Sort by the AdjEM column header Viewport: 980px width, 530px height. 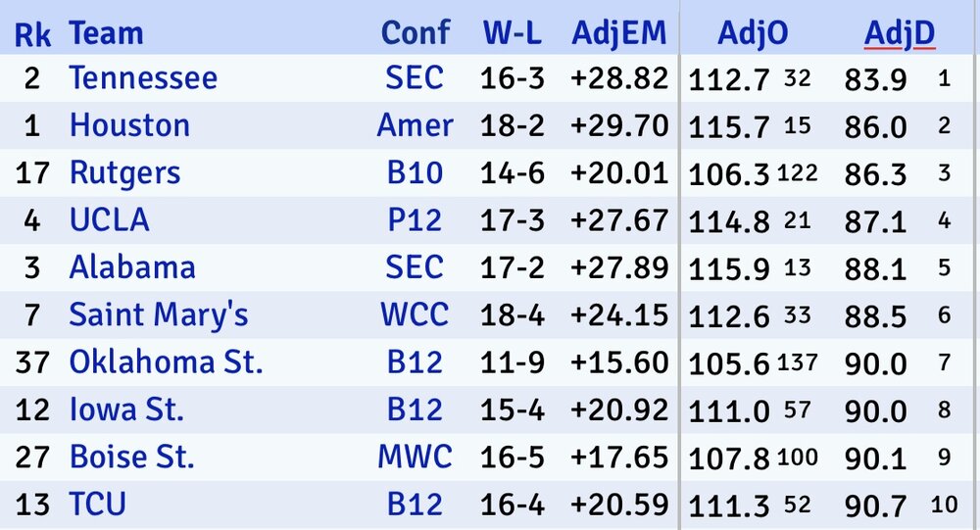click(618, 33)
